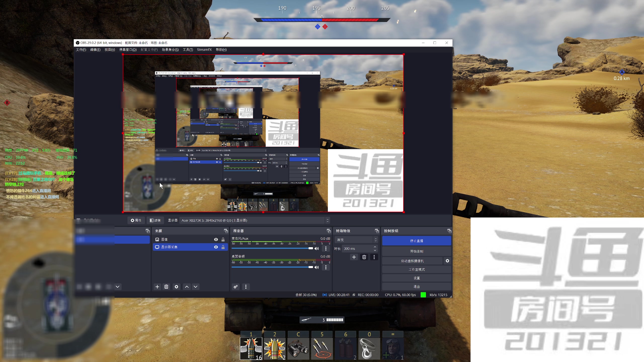The height and width of the screenshot is (362, 644).
Task: Click the 开始录制 button
Action: point(416,251)
